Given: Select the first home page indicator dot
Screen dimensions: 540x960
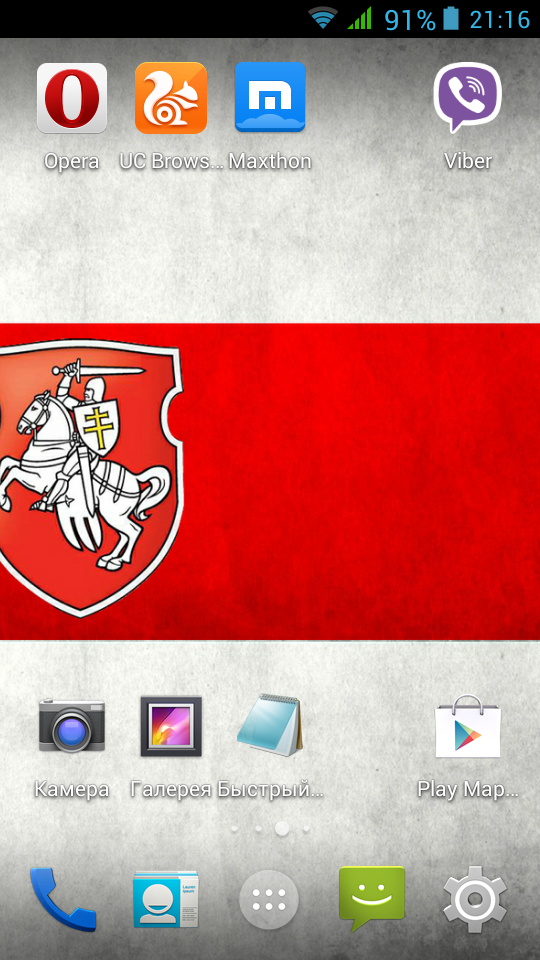Looking at the screenshot, I should click(234, 828).
